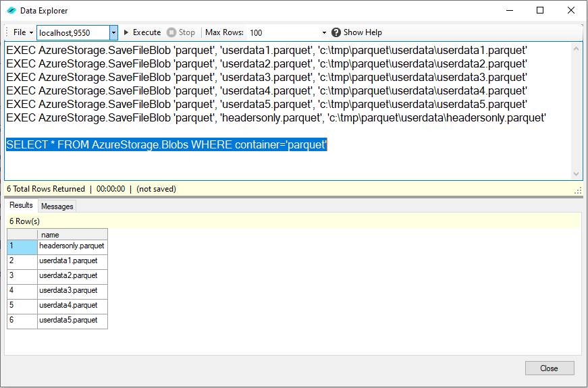Click the Show Help label
The width and height of the screenshot is (588, 388).
point(363,32)
